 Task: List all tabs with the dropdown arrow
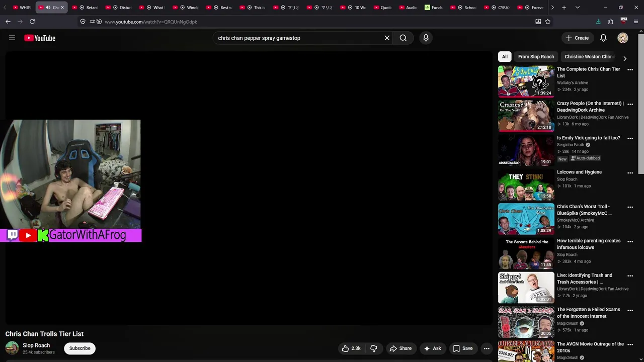(x=577, y=8)
